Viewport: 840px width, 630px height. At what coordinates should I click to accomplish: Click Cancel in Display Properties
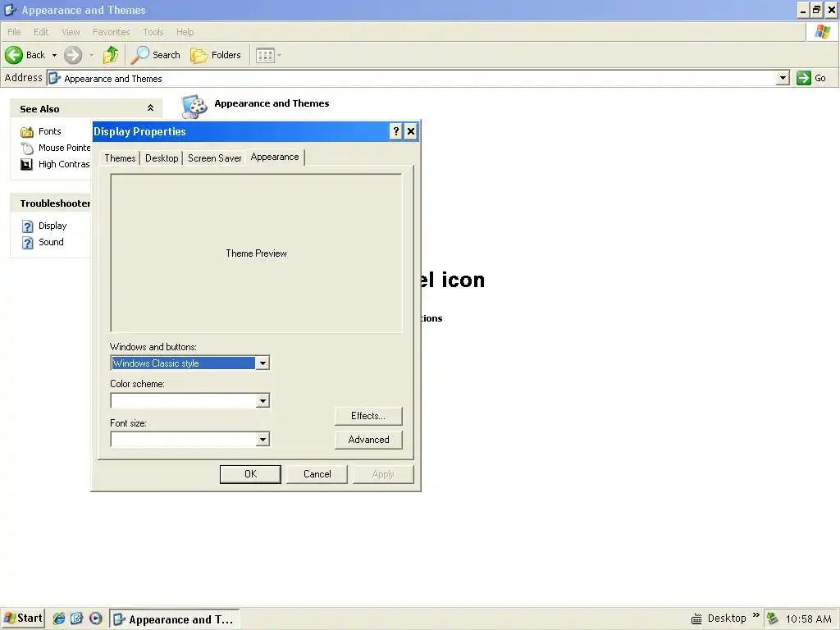point(317,474)
